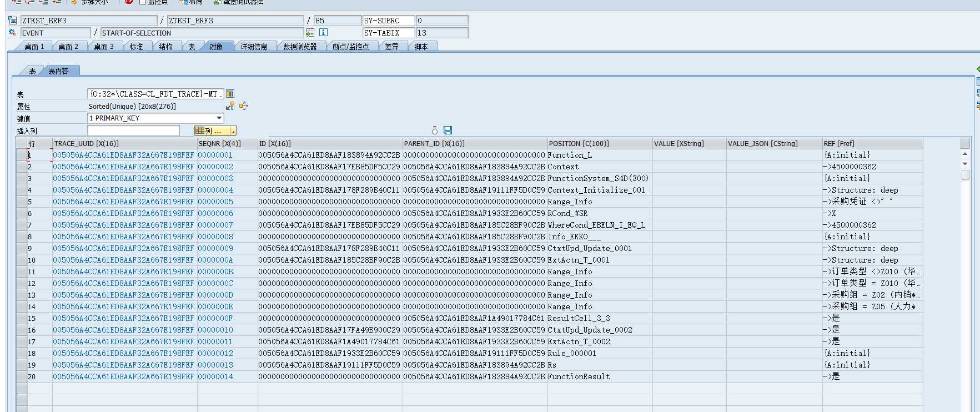Screen dimensions: 980x412
Task: Click the VALUE [XString] column header
Action: 689,143
